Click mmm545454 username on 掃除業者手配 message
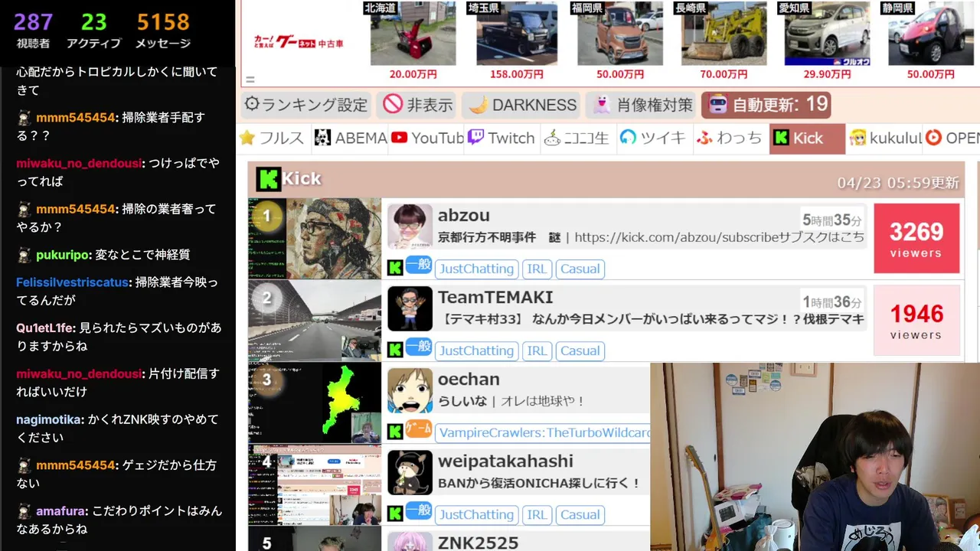The width and height of the screenshot is (980, 551). (x=75, y=118)
